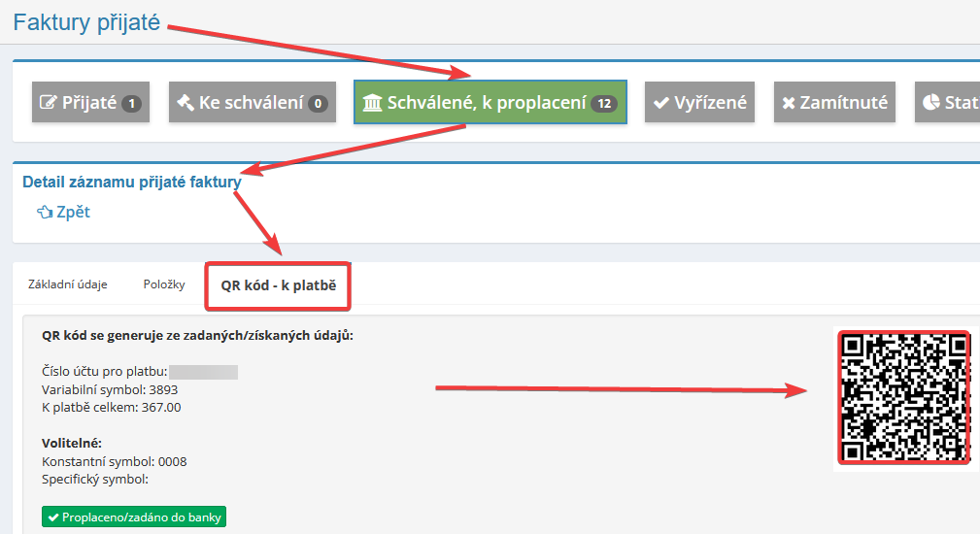Click the Zpět back link
This screenshot has width=980, height=534.
pyautogui.click(x=63, y=212)
